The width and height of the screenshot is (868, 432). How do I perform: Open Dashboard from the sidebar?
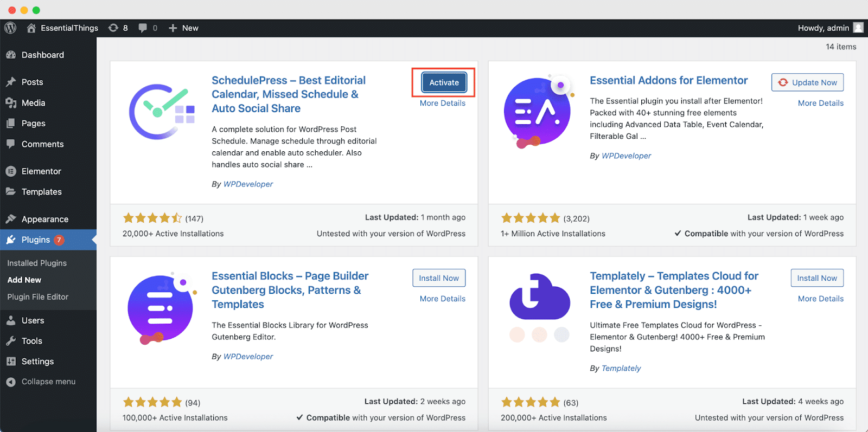point(43,55)
